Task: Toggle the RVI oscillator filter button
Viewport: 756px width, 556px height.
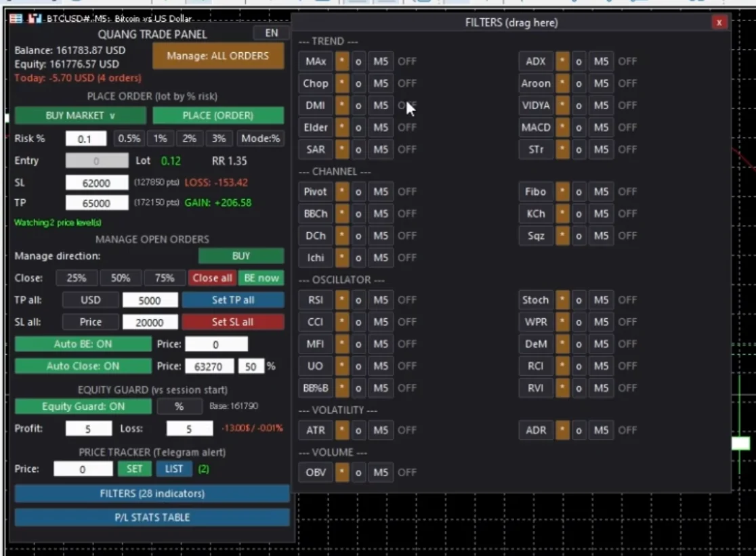Action: pyautogui.click(x=536, y=388)
